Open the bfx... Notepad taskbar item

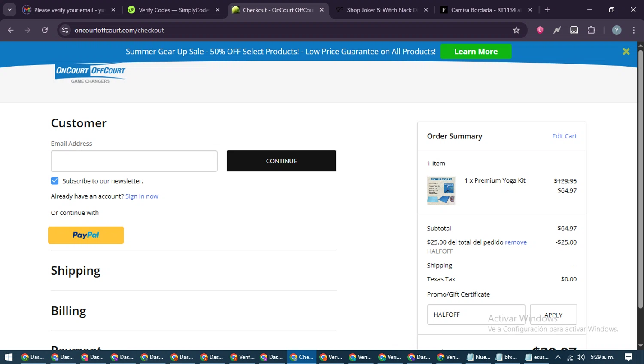tap(507, 357)
